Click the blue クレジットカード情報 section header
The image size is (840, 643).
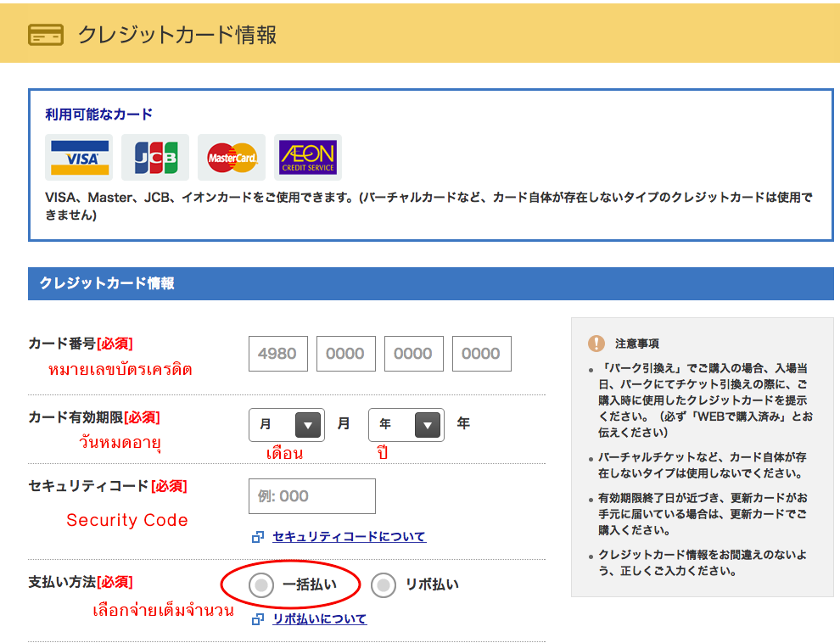coord(430,283)
